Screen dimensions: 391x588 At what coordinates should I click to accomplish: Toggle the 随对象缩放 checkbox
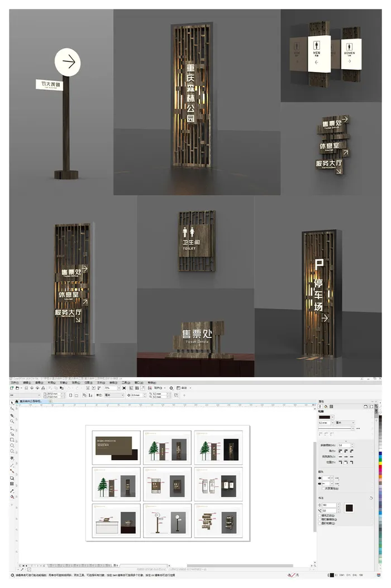point(320,519)
